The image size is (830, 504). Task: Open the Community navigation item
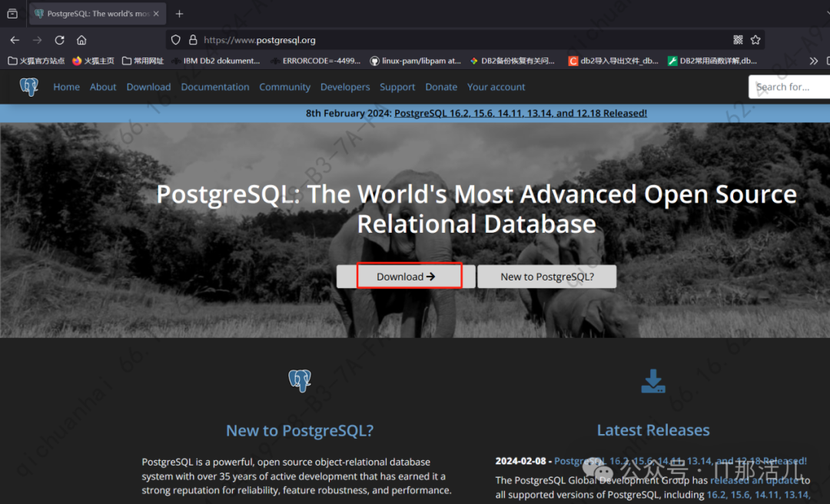click(x=285, y=87)
